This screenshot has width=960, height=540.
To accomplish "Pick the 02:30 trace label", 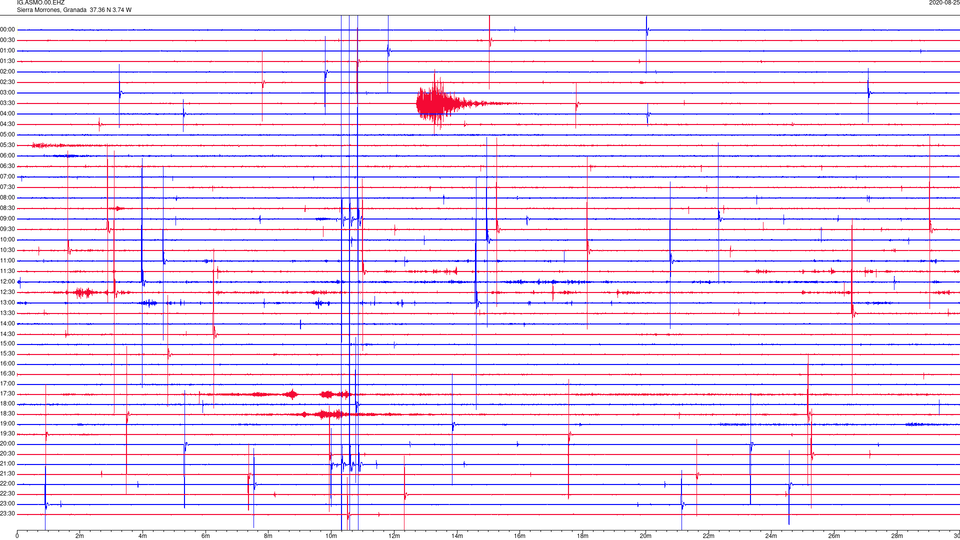I will [8, 81].
